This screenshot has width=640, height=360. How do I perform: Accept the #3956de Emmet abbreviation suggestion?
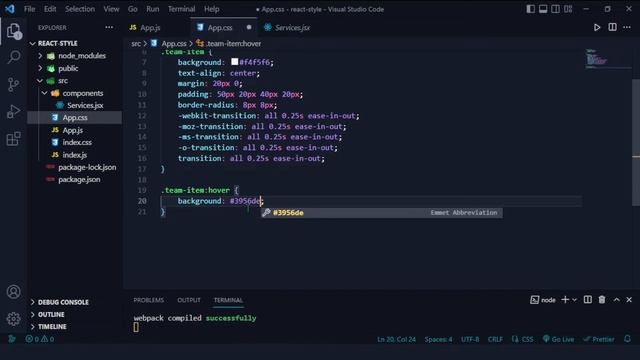[382, 213]
